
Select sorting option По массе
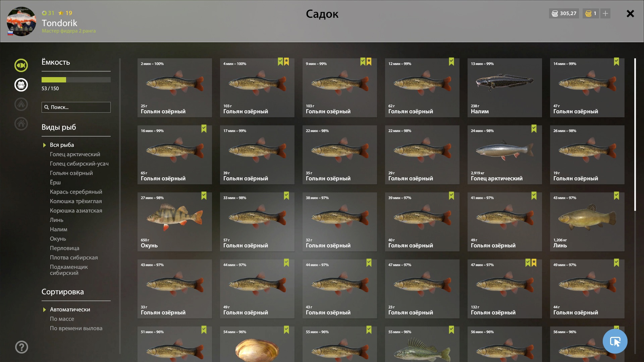coord(62,319)
